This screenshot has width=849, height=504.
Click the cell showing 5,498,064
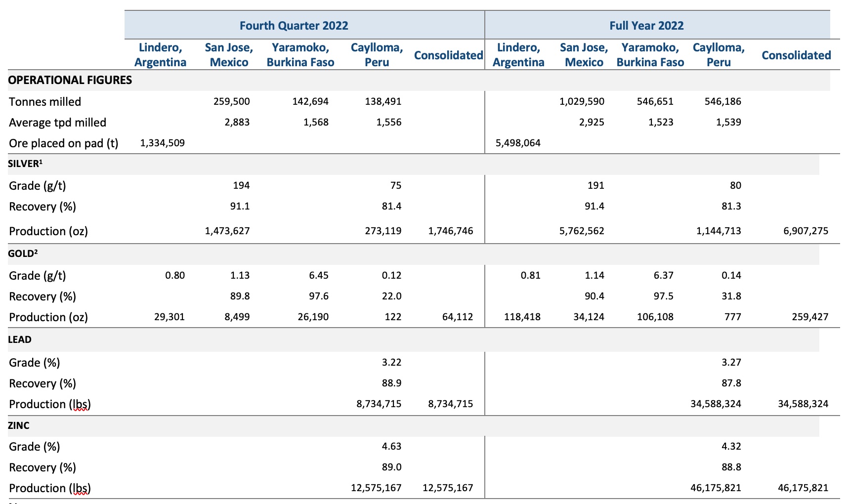518,143
